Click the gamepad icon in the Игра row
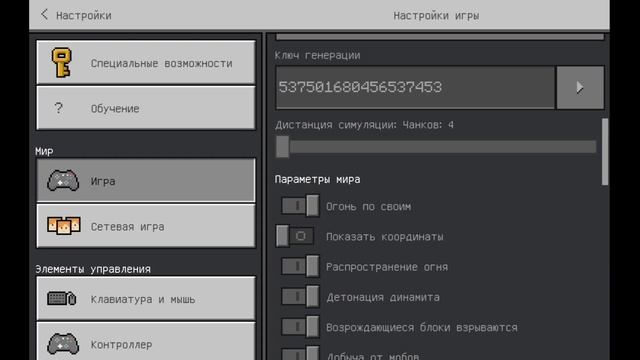This screenshot has width=640, height=360. tap(63, 180)
